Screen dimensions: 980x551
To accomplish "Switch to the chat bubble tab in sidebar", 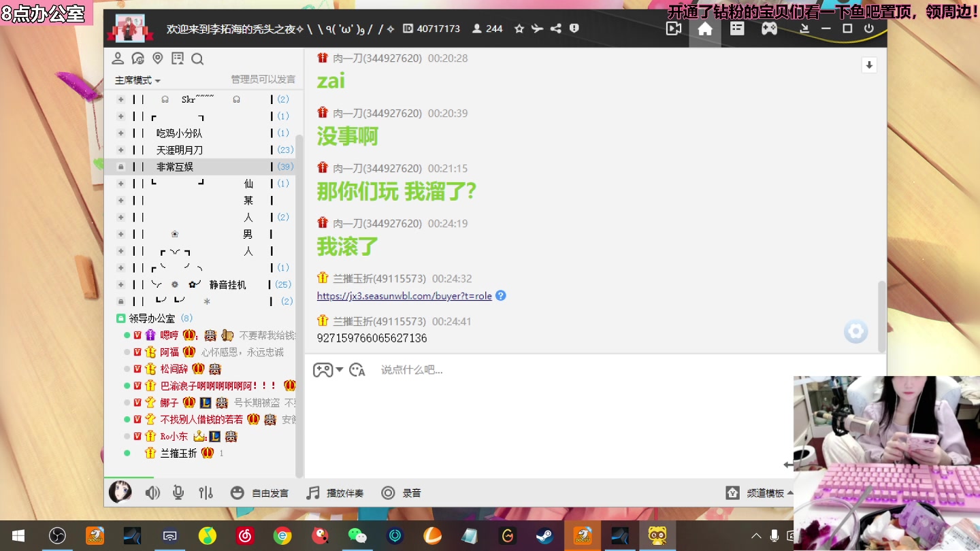I will click(139, 59).
